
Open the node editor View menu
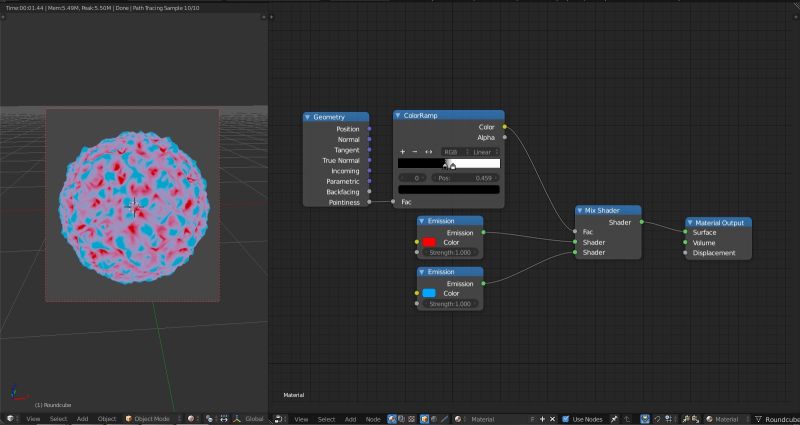click(301, 419)
